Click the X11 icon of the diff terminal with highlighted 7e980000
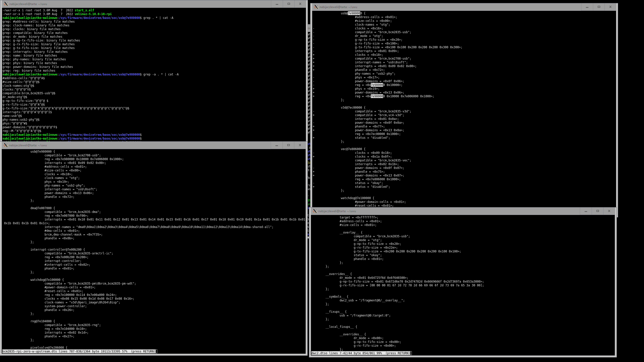Screen dimensions: 644x362 pos(316,7)
